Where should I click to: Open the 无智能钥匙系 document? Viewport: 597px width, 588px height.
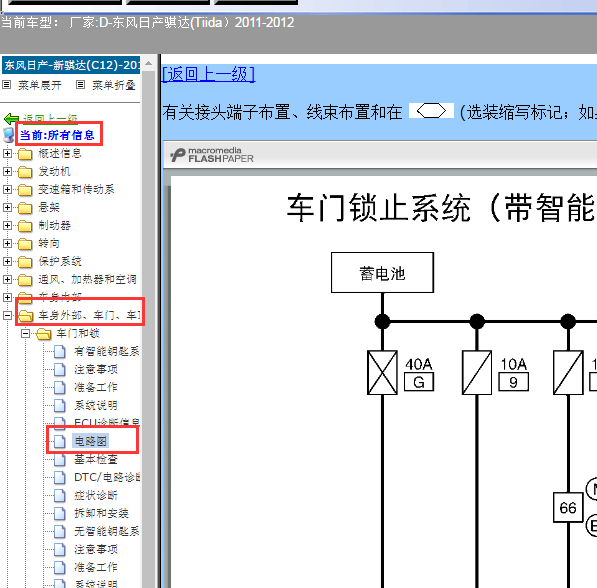coord(107,531)
